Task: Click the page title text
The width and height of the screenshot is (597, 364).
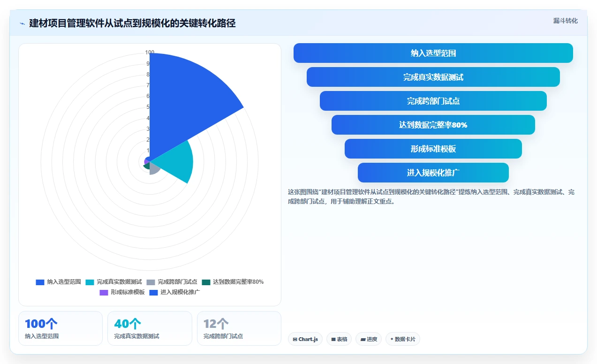Action: point(132,23)
